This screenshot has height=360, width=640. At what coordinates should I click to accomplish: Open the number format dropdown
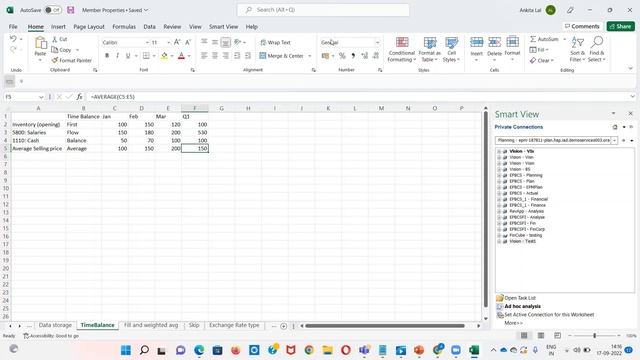click(x=377, y=42)
